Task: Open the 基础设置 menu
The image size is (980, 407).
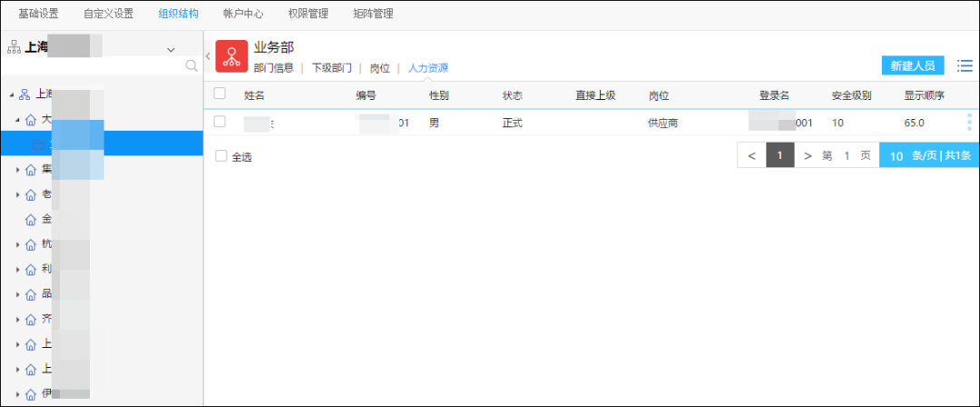Action: (x=38, y=14)
